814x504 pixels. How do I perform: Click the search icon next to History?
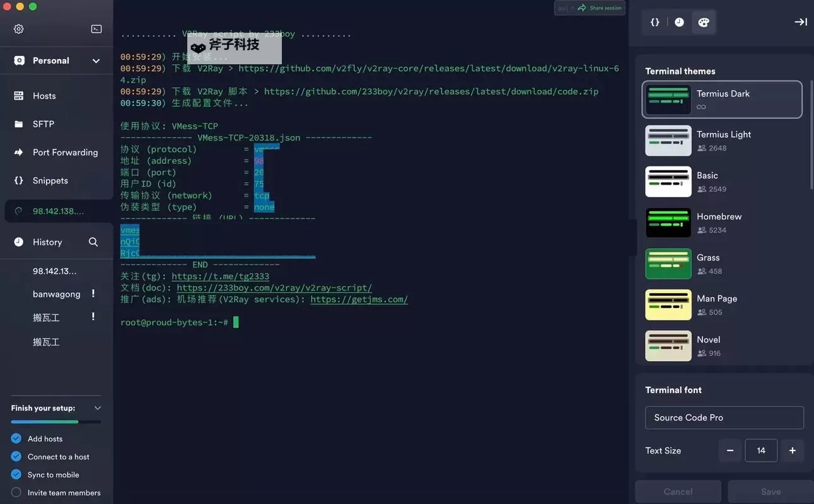pos(93,242)
